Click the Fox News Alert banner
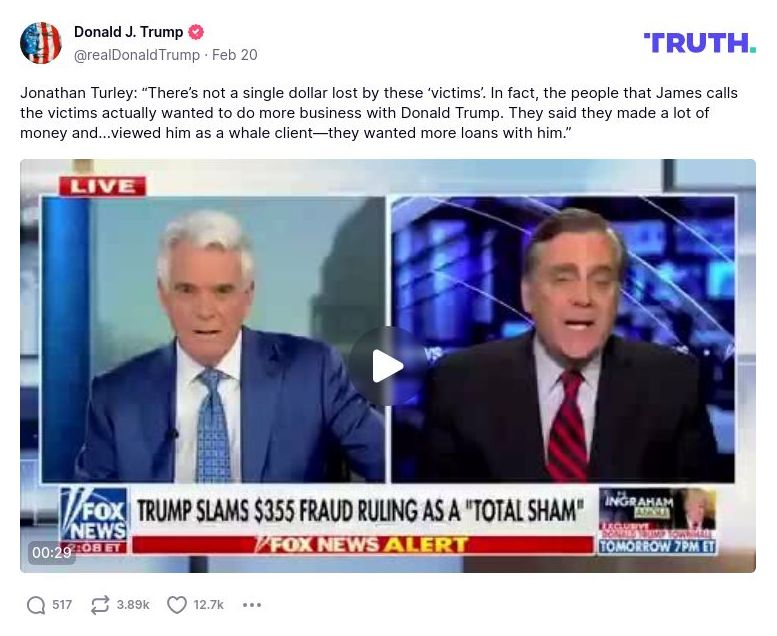This screenshot has height=636, width=777. point(363,545)
